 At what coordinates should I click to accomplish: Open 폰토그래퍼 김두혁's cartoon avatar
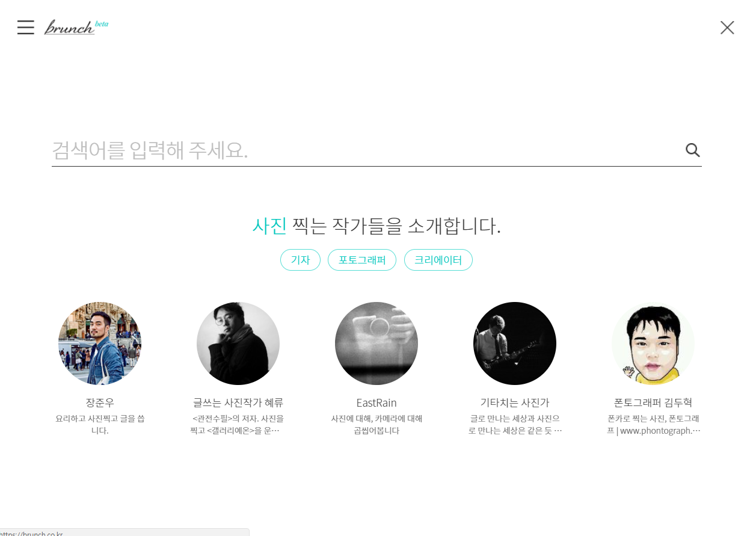pyautogui.click(x=653, y=343)
